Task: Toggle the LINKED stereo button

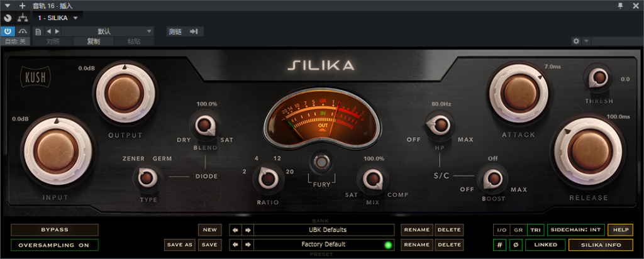Action: point(547,245)
